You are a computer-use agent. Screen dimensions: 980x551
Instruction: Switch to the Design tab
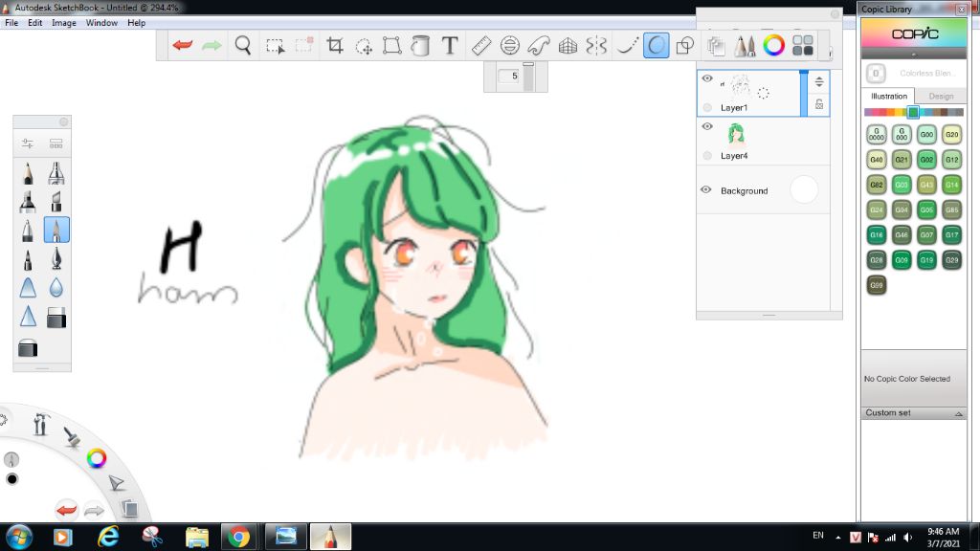click(x=941, y=97)
